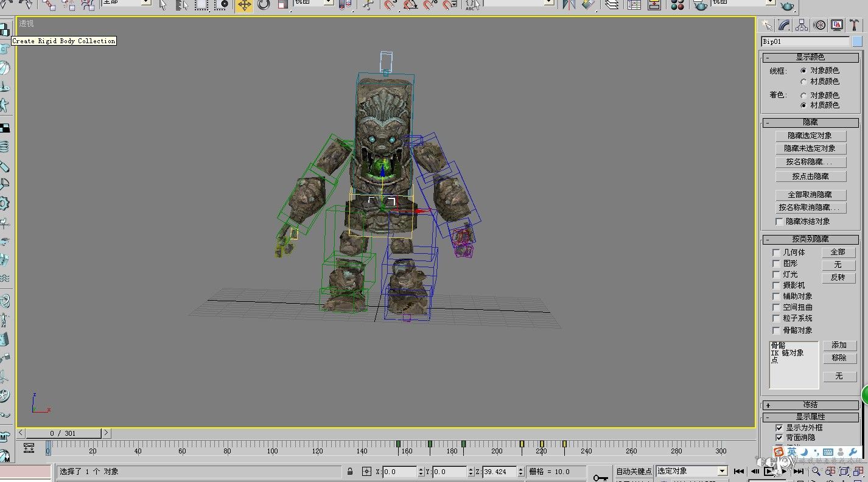Click the 隐藏未选定对象 button
The width and height of the screenshot is (868, 482).
pyautogui.click(x=810, y=148)
